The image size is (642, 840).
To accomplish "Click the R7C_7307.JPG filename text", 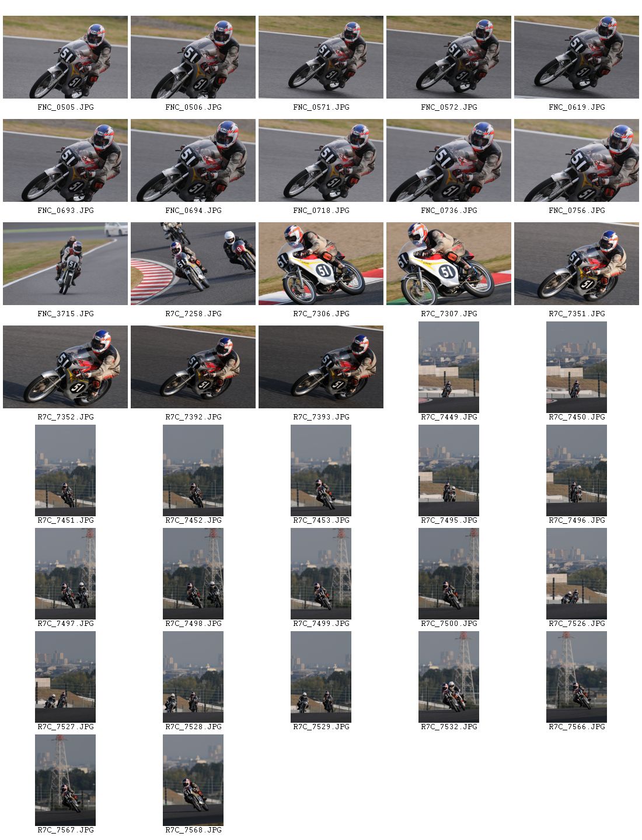I will tap(449, 314).
